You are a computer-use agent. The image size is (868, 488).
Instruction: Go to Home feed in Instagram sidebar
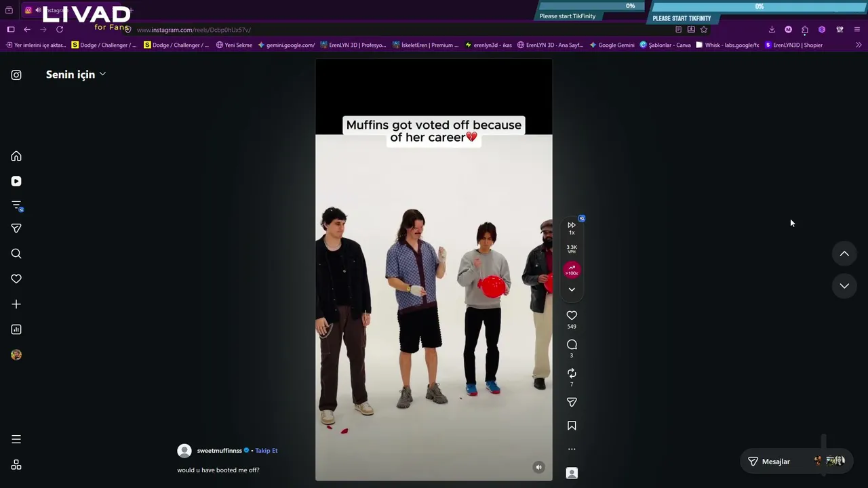[16, 157]
